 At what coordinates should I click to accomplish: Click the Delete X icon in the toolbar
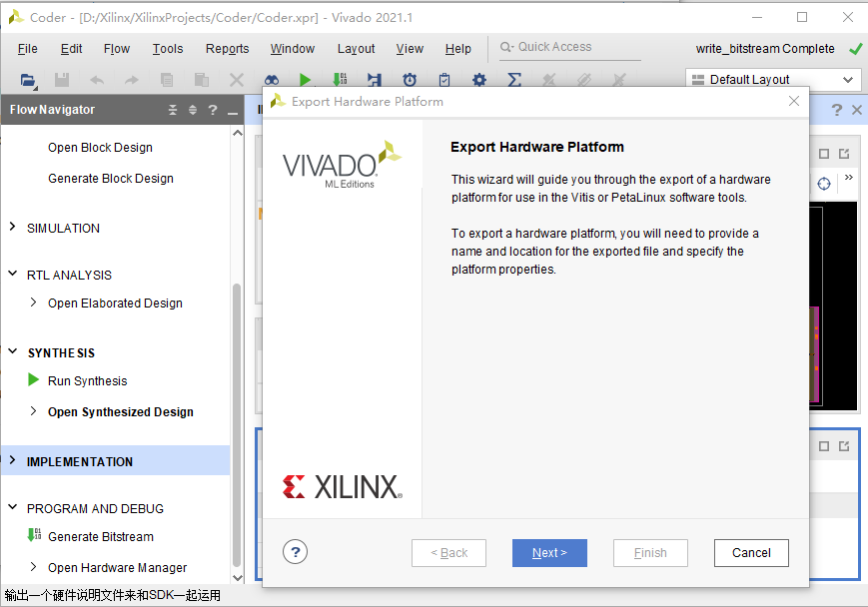(x=237, y=80)
